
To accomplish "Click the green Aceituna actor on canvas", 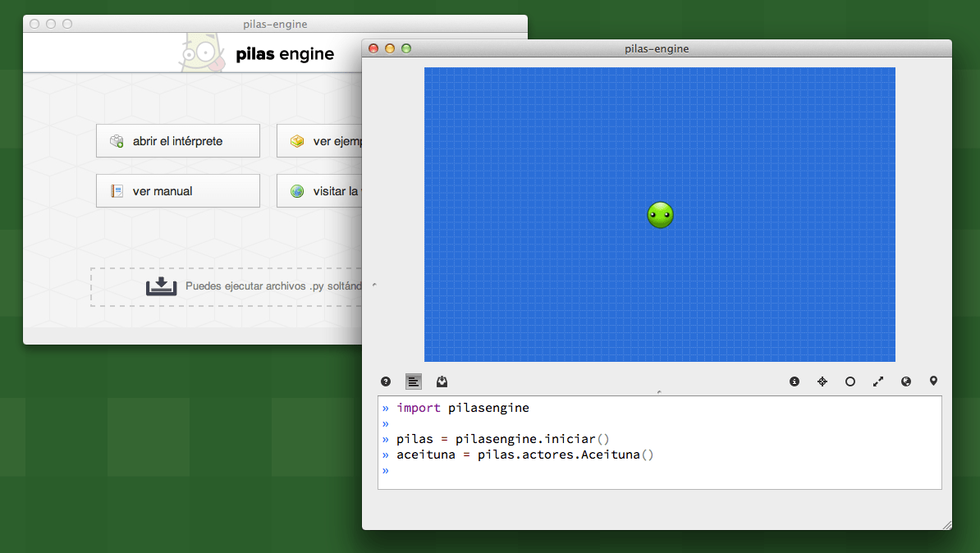I will click(660, 215).
